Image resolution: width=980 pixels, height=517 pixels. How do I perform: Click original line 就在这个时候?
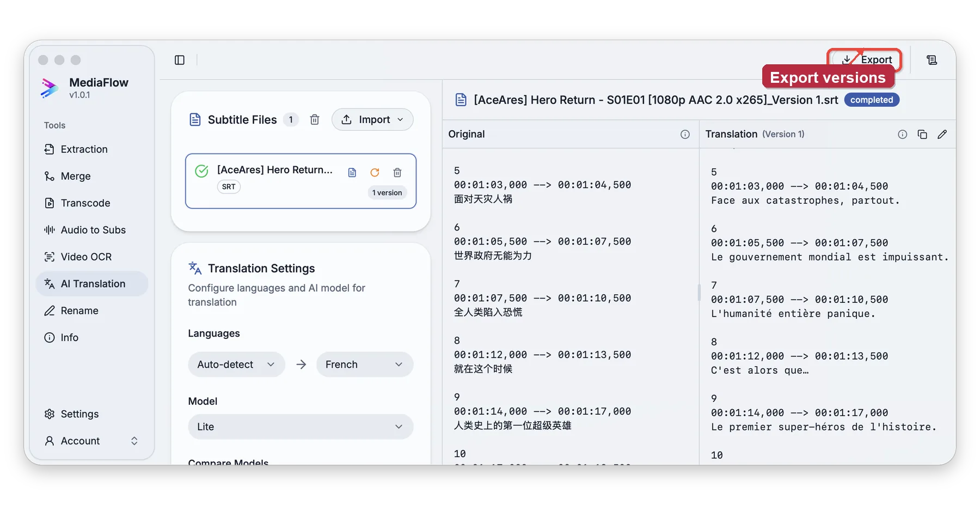pyautogui.click(x=483, y=369)
